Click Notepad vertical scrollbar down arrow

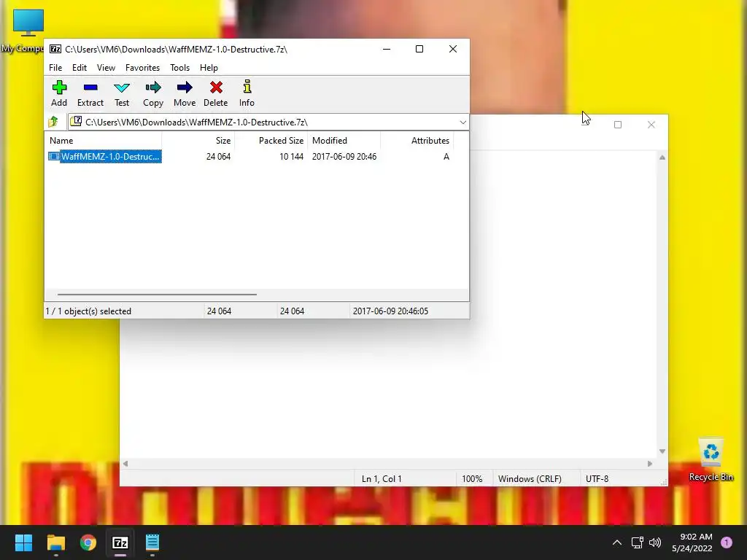[x=662, y=451]
